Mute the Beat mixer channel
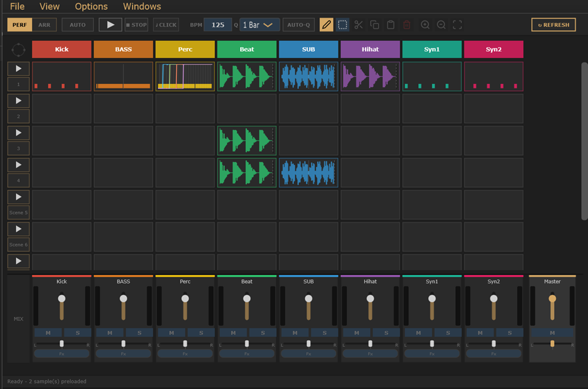Image resolution: width=588 pixels, height=389 pixels. tap(233, 333)
